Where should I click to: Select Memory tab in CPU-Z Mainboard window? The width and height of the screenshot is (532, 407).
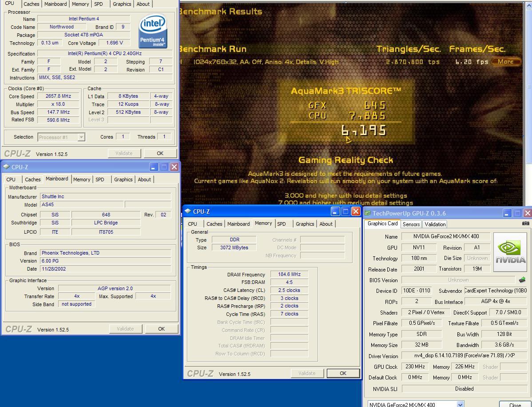[82, 179]
